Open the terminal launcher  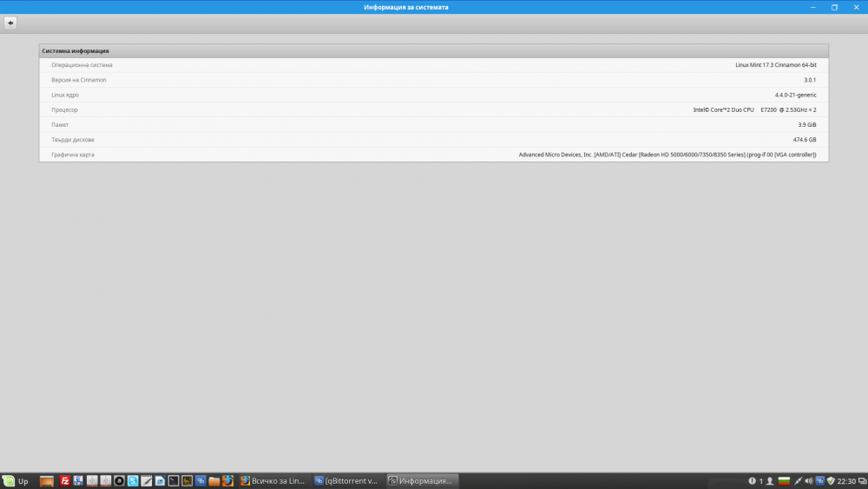coord(174,480)
